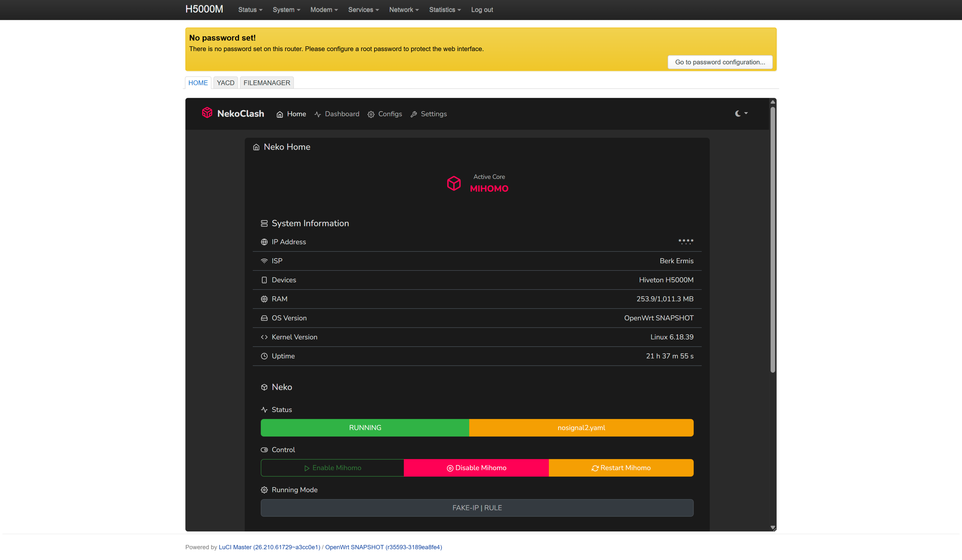Open the Network dropdown menu
Viewport: 962px width, 560px height.
point(404,10)
